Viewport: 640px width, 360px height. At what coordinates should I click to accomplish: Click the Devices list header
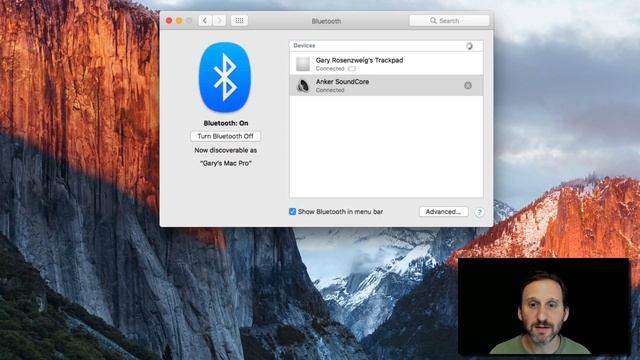386,46
